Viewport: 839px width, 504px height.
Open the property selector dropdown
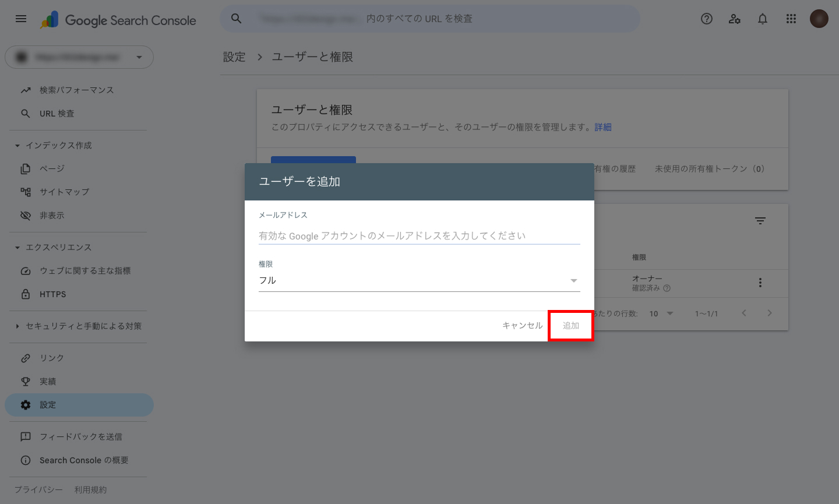pyautogui.click(x=79, y=57)
